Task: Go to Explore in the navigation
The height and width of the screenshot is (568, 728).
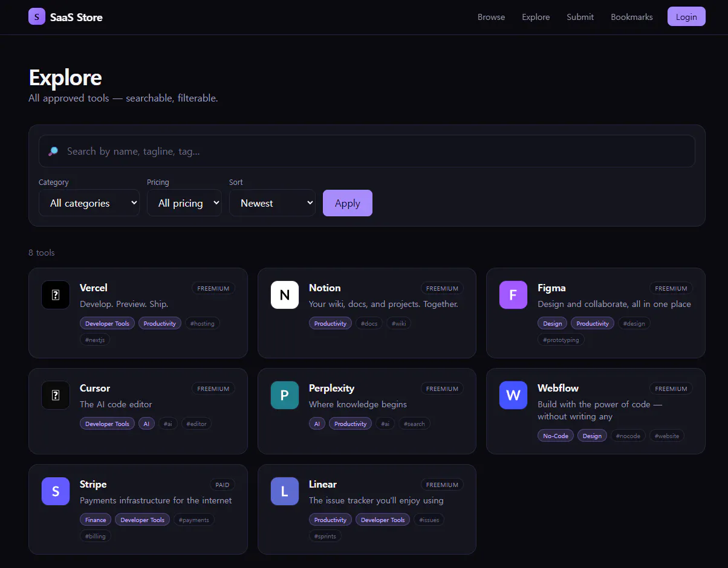Action: [x=536, y=17]
